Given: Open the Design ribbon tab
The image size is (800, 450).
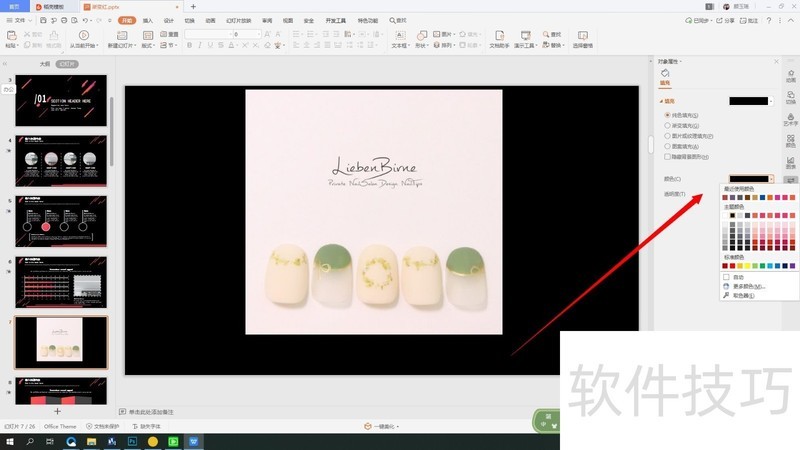Looking at the screenshot, I should coord(168,20).
